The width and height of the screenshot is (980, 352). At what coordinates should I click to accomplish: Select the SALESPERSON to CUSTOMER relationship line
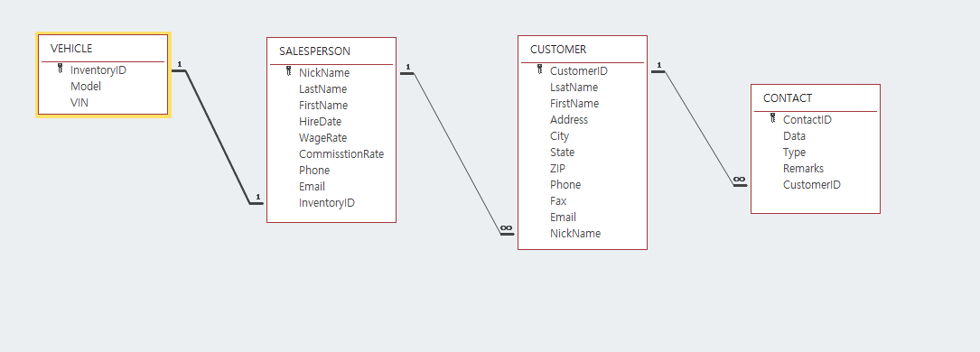[457, 153]
